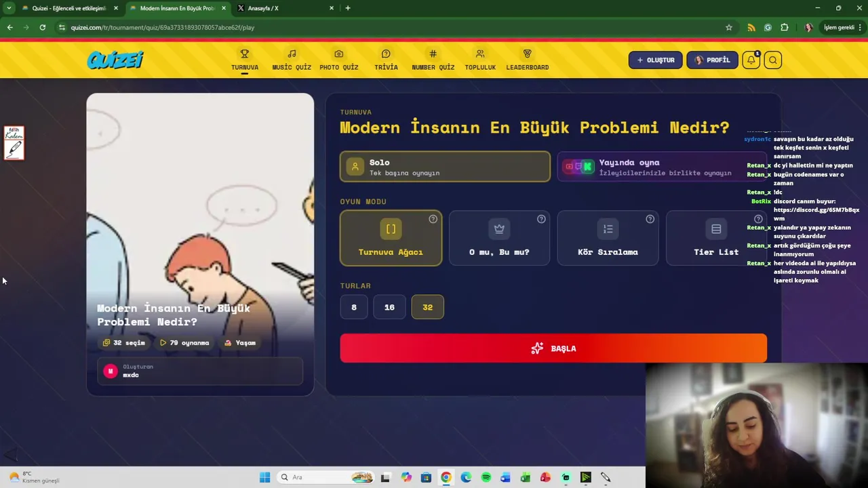Image resolution: width=868 pixels, height=488 pixels.
Task: Open the Leaderboard nav tab
Action: pos(527,60)
